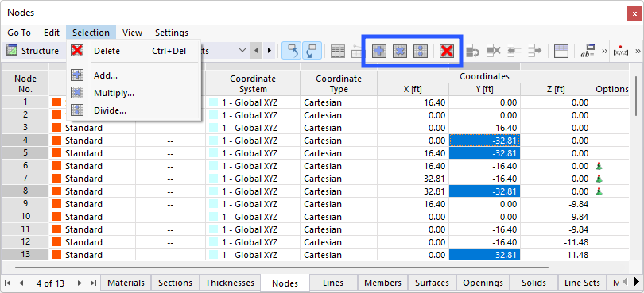Click the support option icon in row 8

coord(599,191)
